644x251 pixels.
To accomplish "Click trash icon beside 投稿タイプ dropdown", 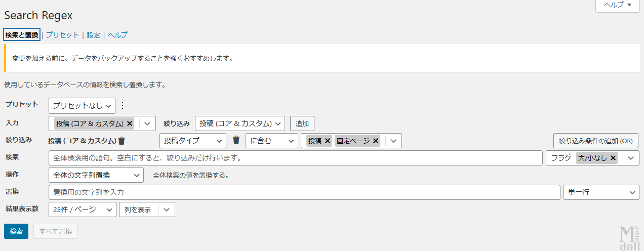I will click(x=236, y=140).
